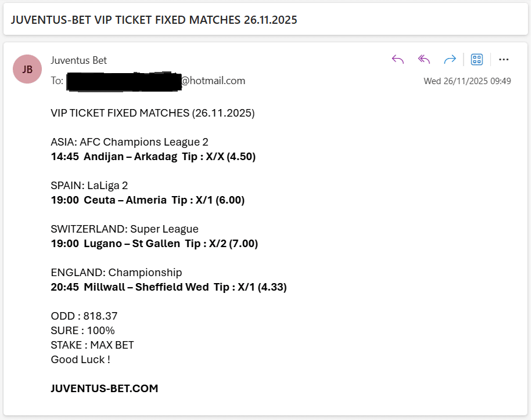Screen dimensions: 532x420
Task: Click the To: recipient field
Action: click(x=56, y=81)
